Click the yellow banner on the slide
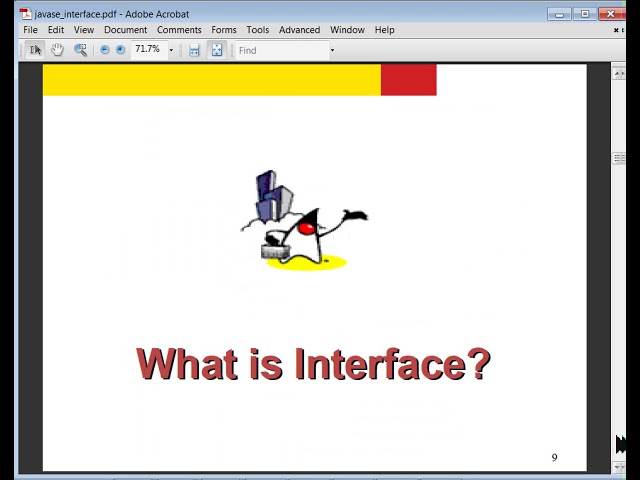 (x=212, y=80)
